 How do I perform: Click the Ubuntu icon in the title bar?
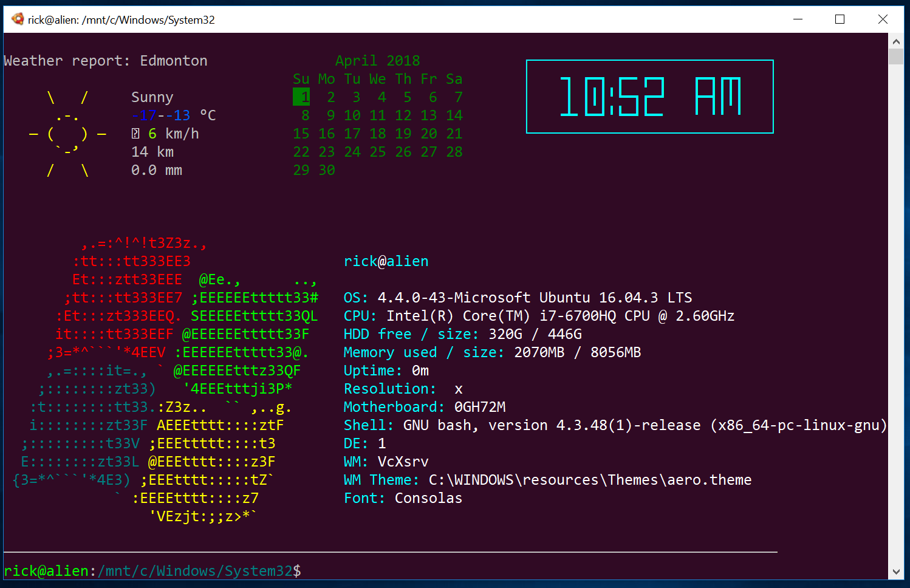pyautogui.click(x=18, y=19)
